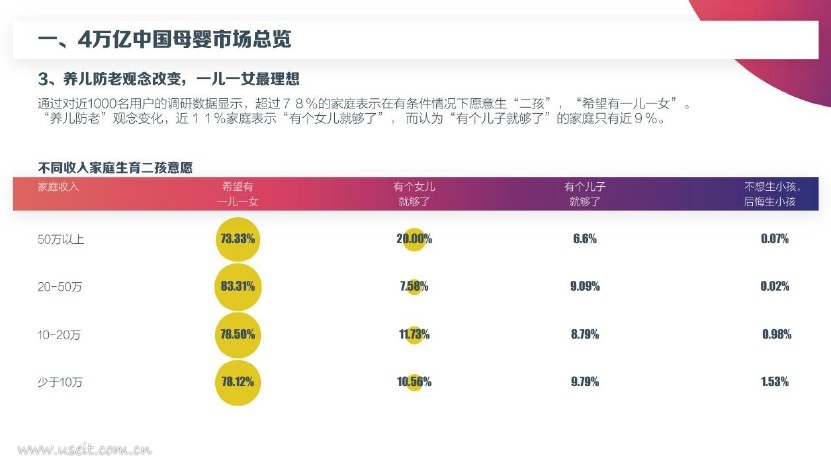831x468 pixels.
Task: Click the www.useit.com.cn watermark link
Action: [x=84, y=450]
